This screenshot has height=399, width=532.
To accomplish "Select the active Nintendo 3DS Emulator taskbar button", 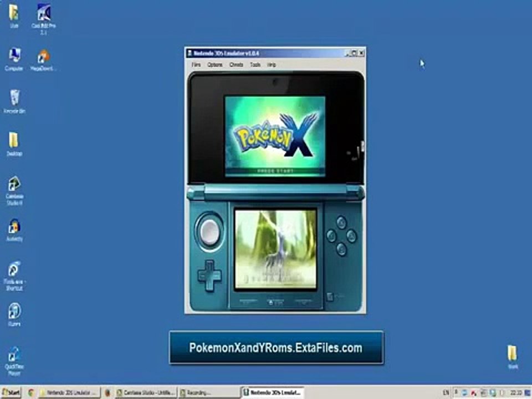I will tap(273, 392).
